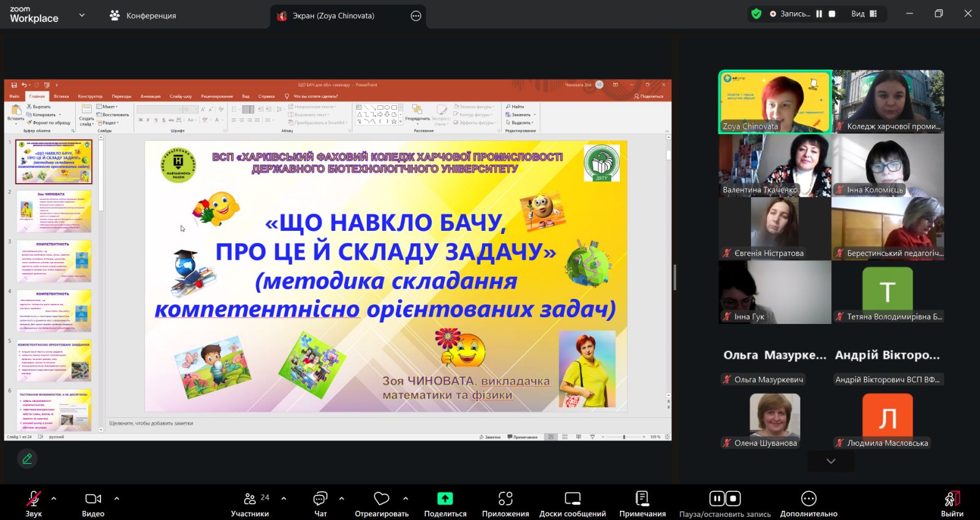
Task: Pause the recording from top bar
Action: click(x=819, y=13)
